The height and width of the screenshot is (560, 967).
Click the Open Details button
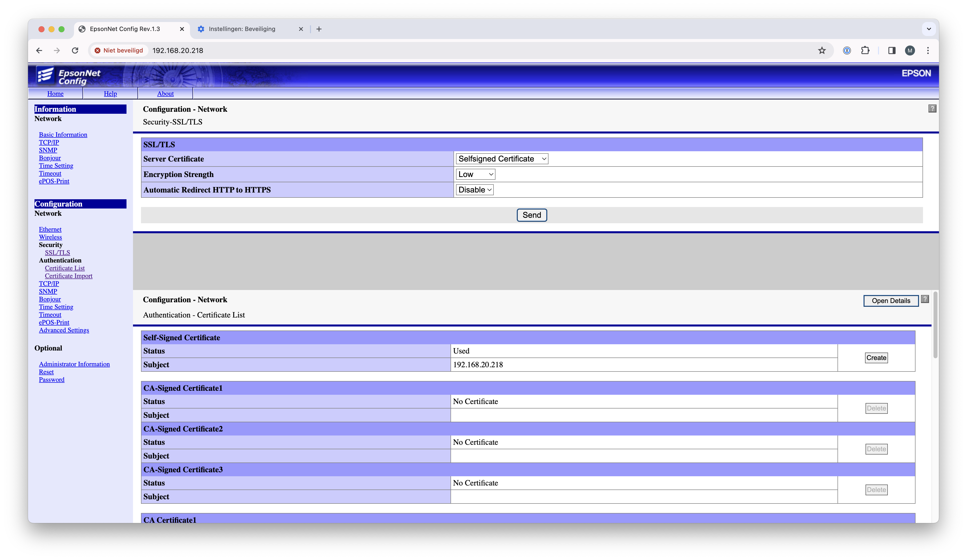point(891,300)
